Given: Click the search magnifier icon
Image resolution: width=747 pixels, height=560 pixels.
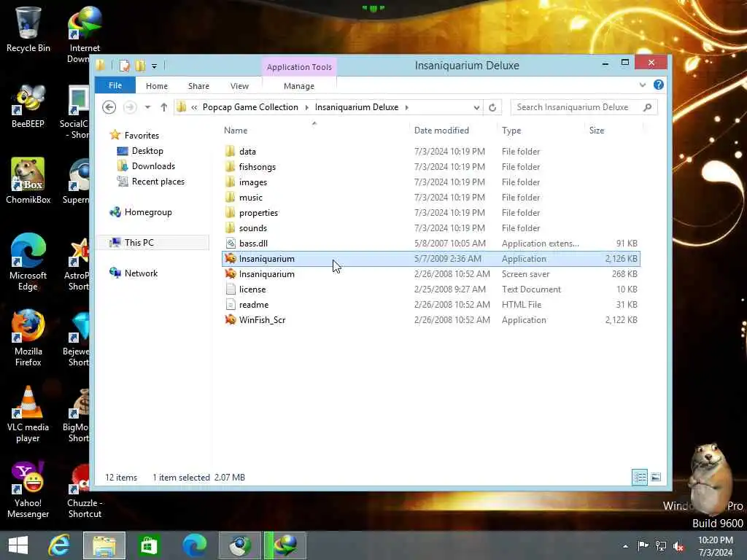Looking at the screenshot, I should coord(647,107).
